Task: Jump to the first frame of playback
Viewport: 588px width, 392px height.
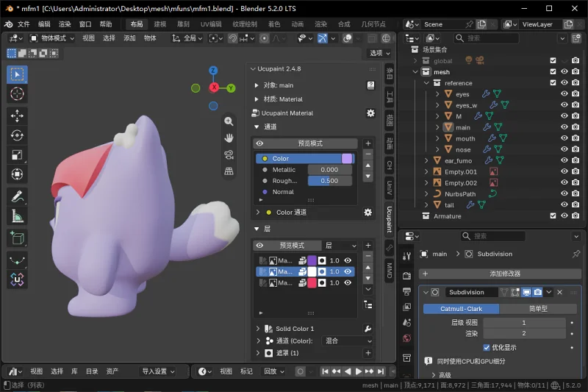Action: pos(325,371)
